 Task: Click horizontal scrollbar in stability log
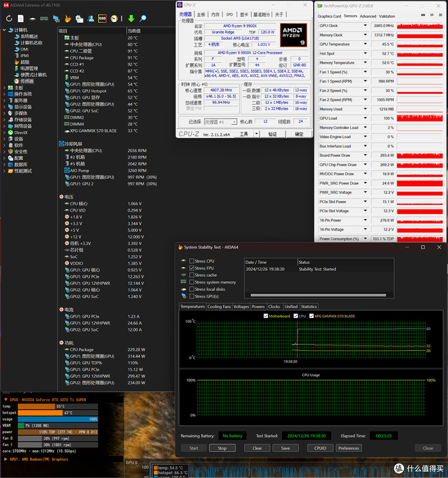(x=318, y=295)
